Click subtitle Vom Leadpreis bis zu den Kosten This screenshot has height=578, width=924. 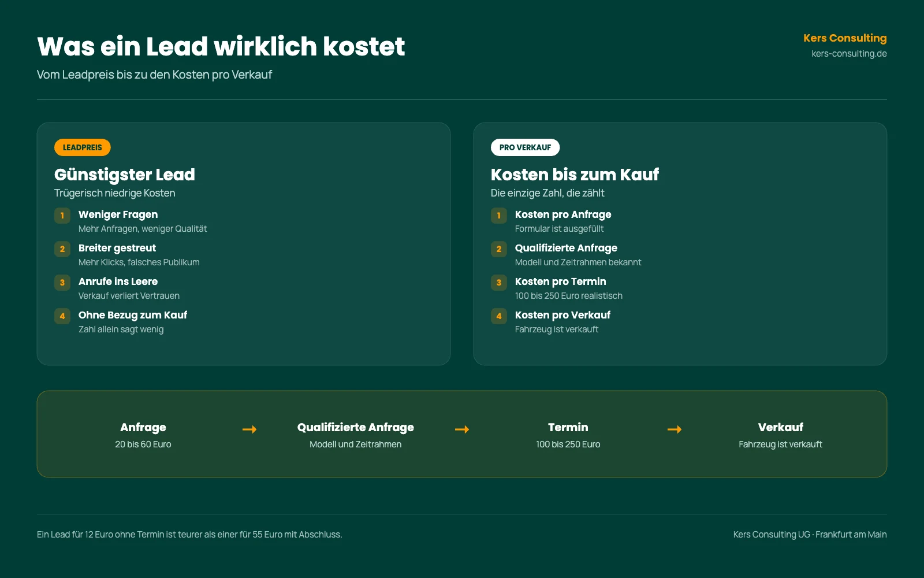154,75
